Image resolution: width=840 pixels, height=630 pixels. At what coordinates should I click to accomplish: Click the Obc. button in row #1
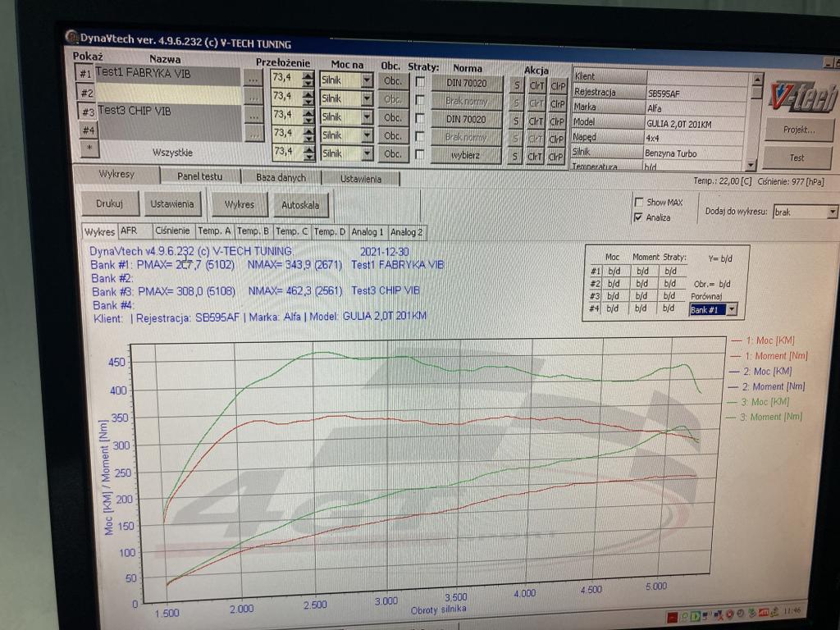coord(392,81)
